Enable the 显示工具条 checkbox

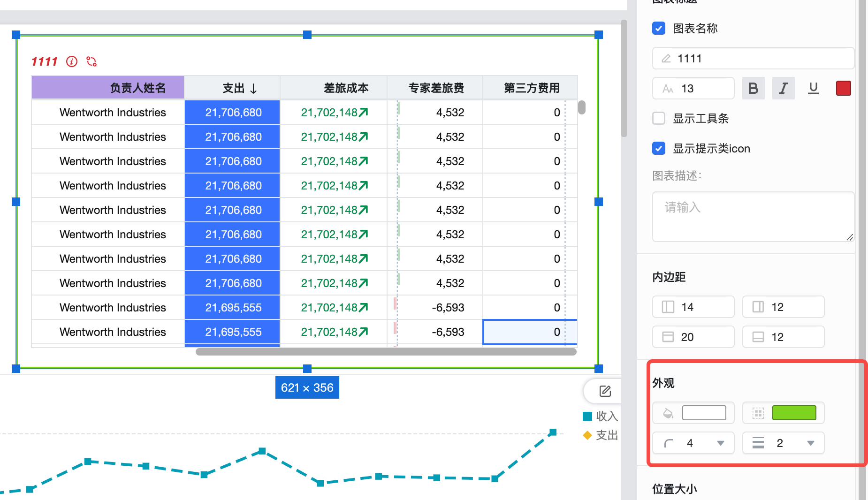point(659,118)
